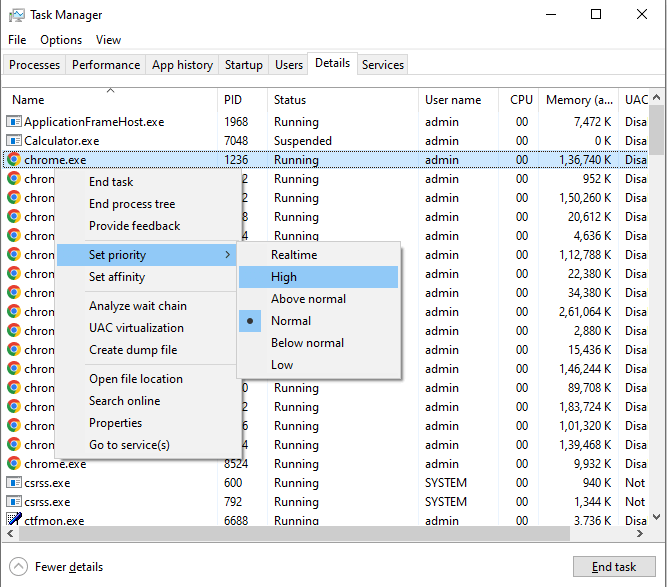The width and height of the screenshot is (667, 587).
Task: Click the scroll left arrow
Action: (x=11, y=533)
